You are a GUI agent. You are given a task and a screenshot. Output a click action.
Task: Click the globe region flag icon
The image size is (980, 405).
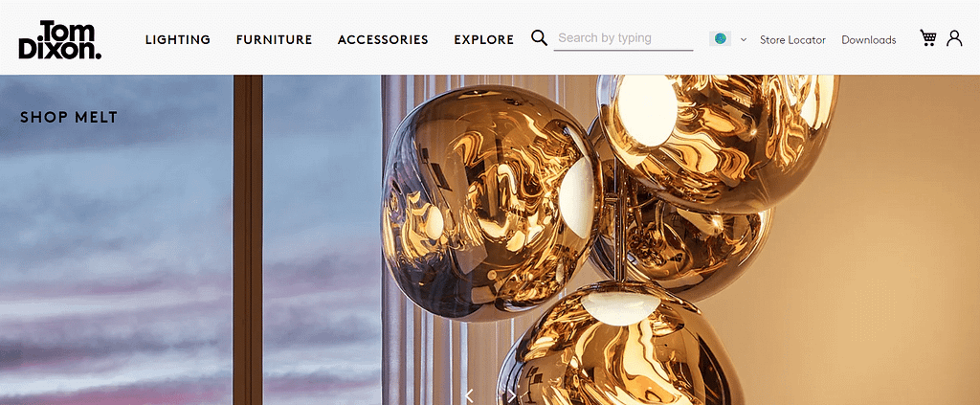click(720, 38)
